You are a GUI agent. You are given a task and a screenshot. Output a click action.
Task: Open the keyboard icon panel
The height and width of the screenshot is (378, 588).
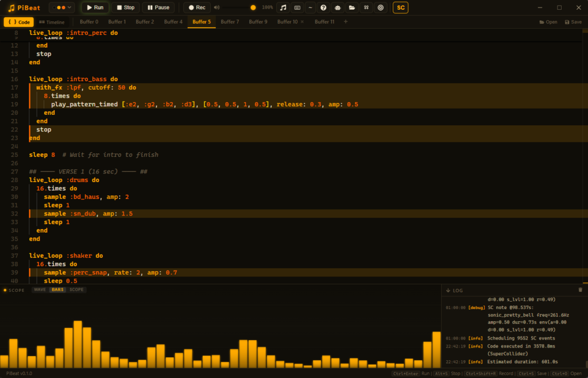pyautogui.click(x=297, y=7)
